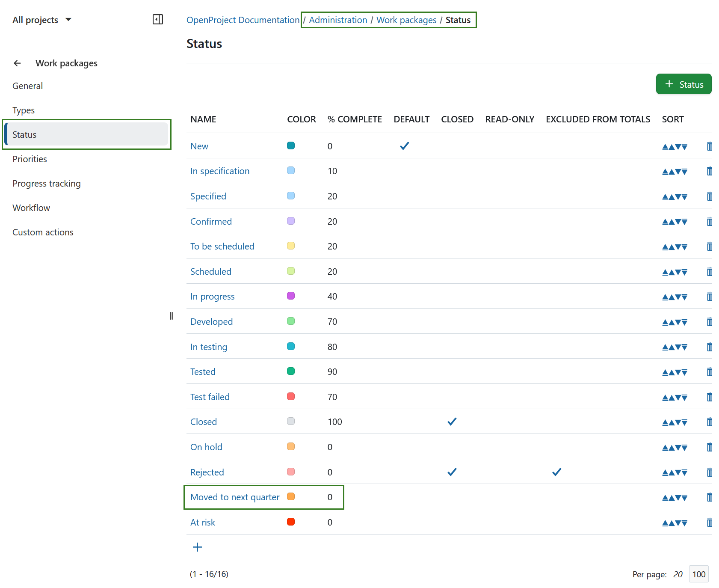
Task: Move "In progress" down one position
Action: point(678,296)
